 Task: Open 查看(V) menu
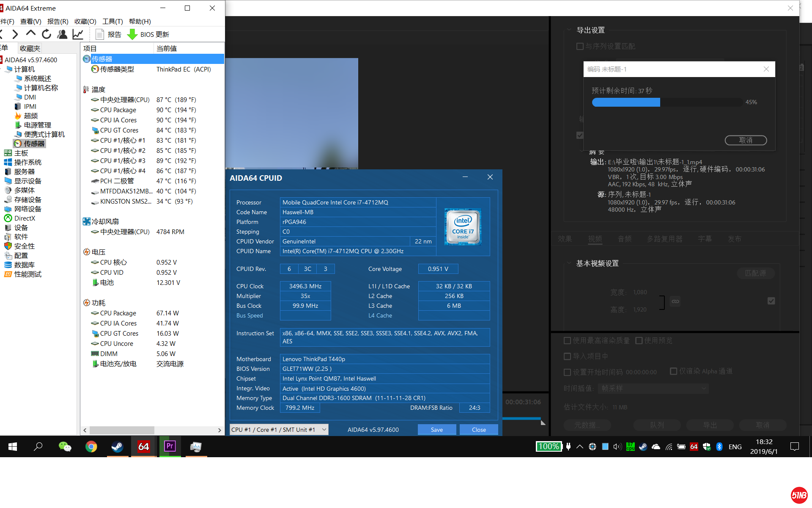[x=31, y=22]
